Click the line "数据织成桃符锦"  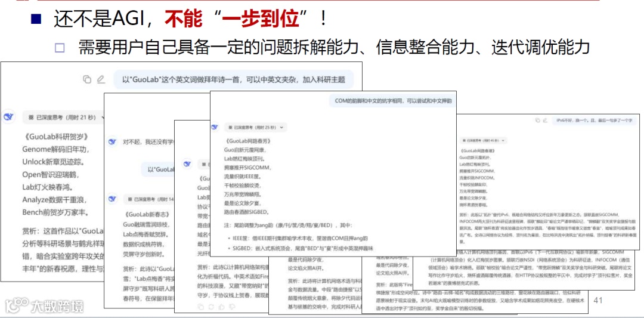[144, 244]
